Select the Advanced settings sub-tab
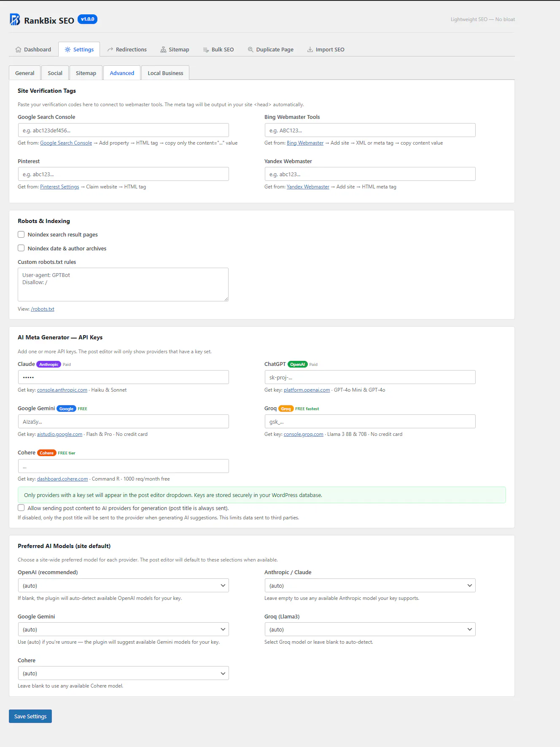This screenshot has width=560, height=747. coord(122,73)
